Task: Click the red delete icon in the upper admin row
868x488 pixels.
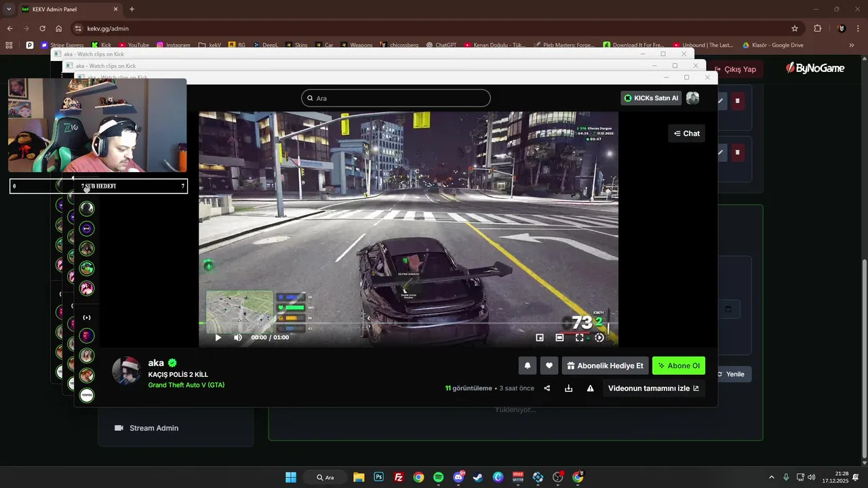Action: (x=738, y=101)
